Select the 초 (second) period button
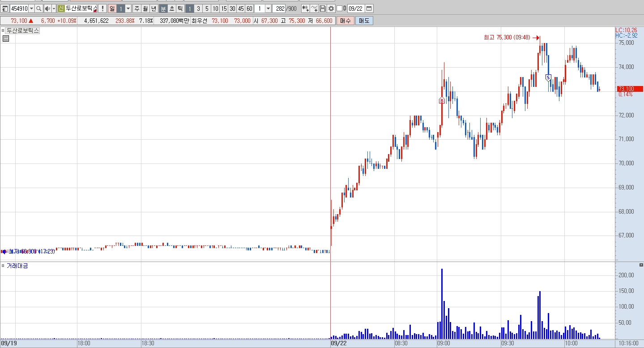The height and width of the screenshot is (348, 644). [172, 9]
